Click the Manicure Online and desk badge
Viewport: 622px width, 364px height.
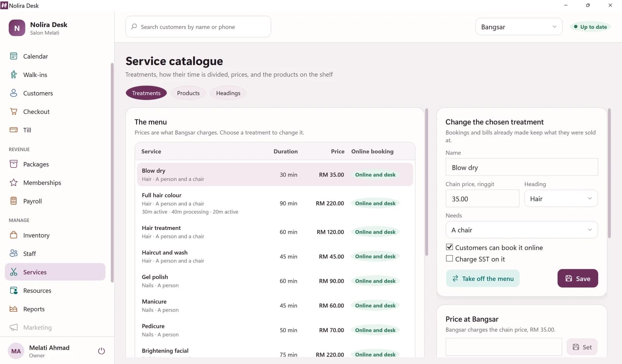tap(375, 305)
